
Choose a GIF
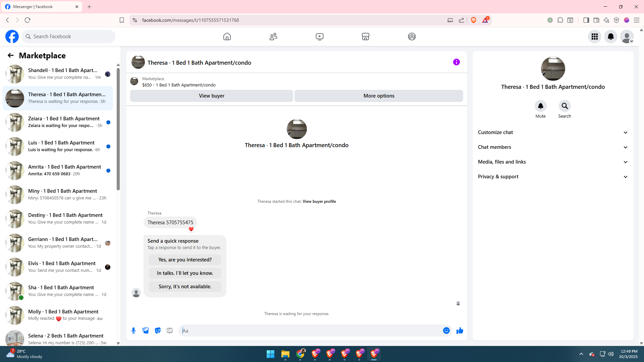170,330
